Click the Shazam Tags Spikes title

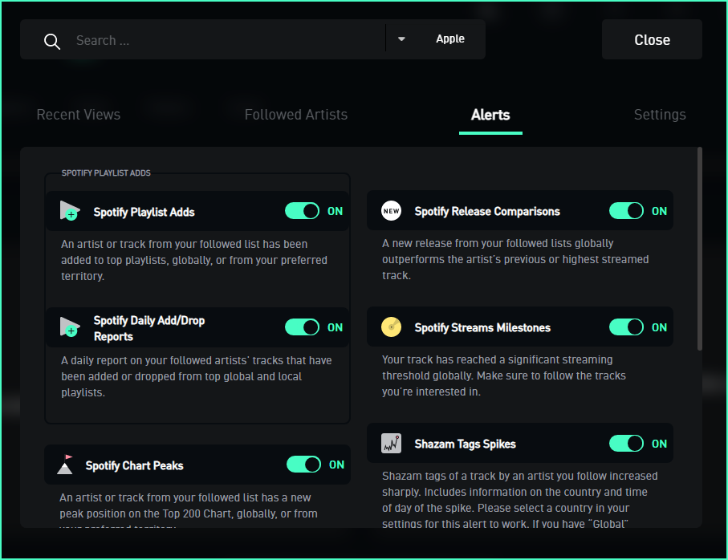pos(465,444)
